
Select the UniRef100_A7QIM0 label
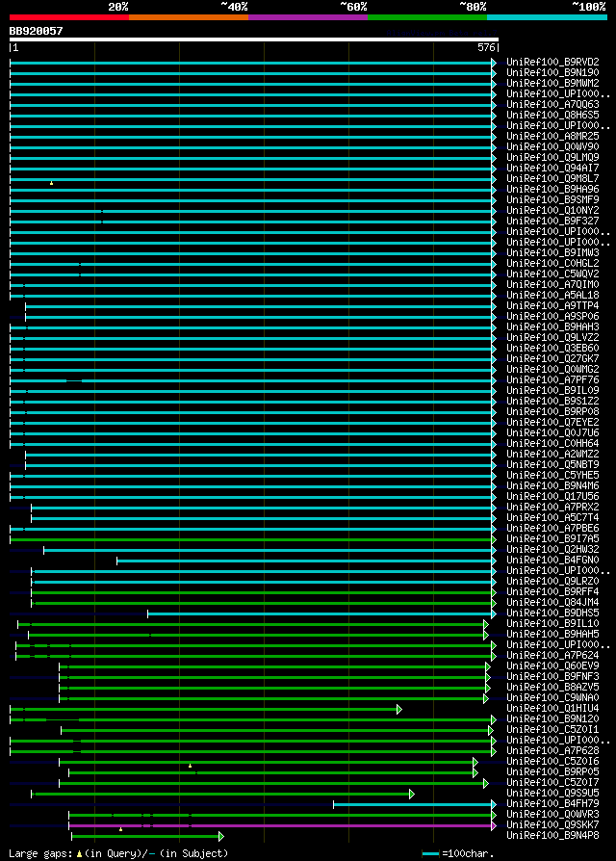[552, 284]
